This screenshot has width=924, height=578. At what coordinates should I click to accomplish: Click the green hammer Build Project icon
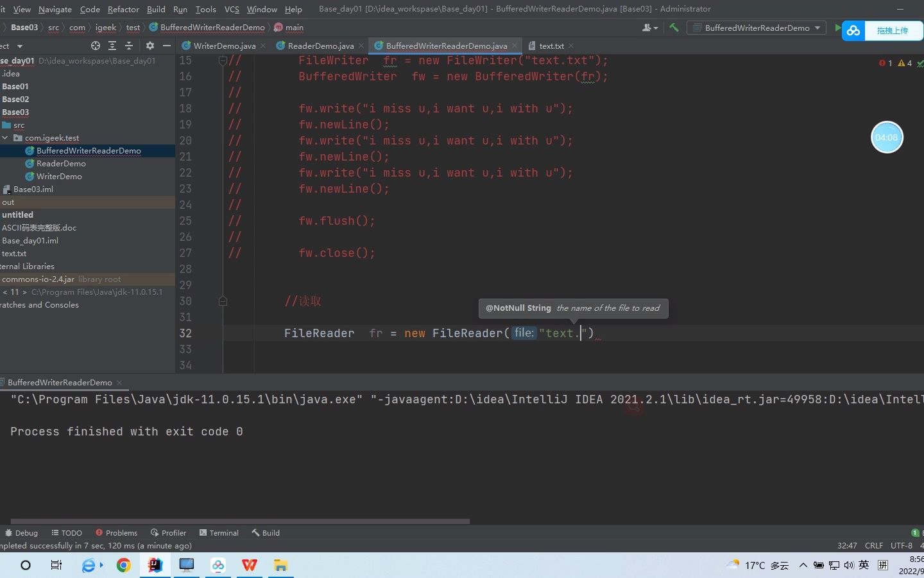click(x=674, y=28)
